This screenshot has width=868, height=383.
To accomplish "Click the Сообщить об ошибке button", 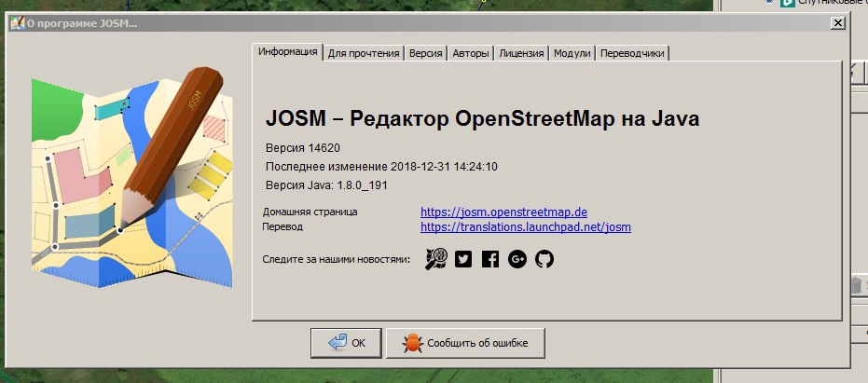I will coord(465,343).
